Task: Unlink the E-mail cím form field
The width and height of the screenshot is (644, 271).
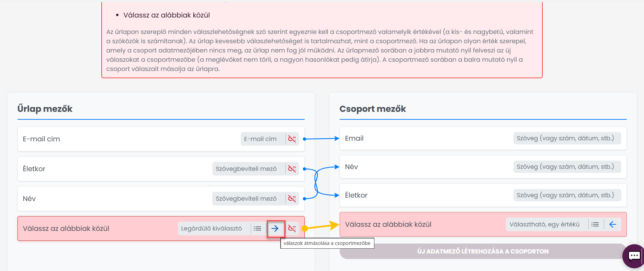Action: (292, 139)
